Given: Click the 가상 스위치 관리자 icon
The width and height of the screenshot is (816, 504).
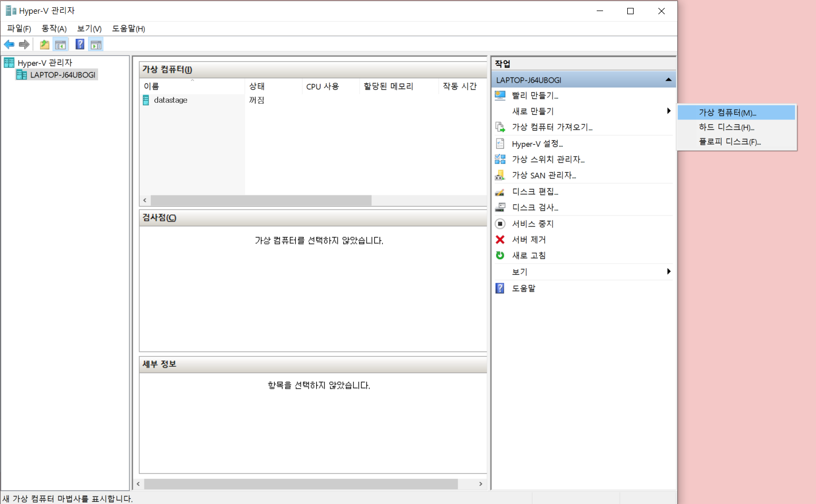Looking at the screenshot, I should tap(500, 159).
